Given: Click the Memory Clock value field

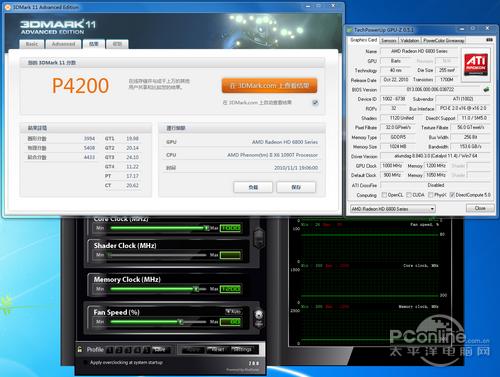Looking at the screenshot, I should coord(230,289).
